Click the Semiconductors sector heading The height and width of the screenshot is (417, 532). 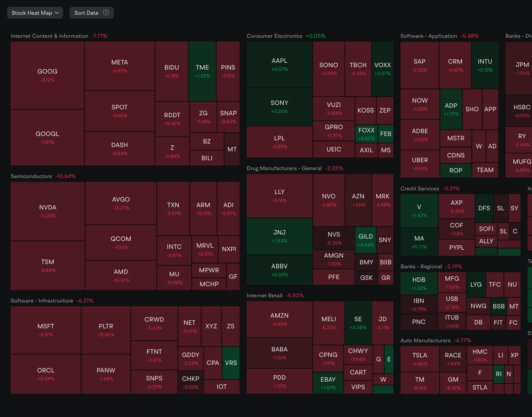31,176
